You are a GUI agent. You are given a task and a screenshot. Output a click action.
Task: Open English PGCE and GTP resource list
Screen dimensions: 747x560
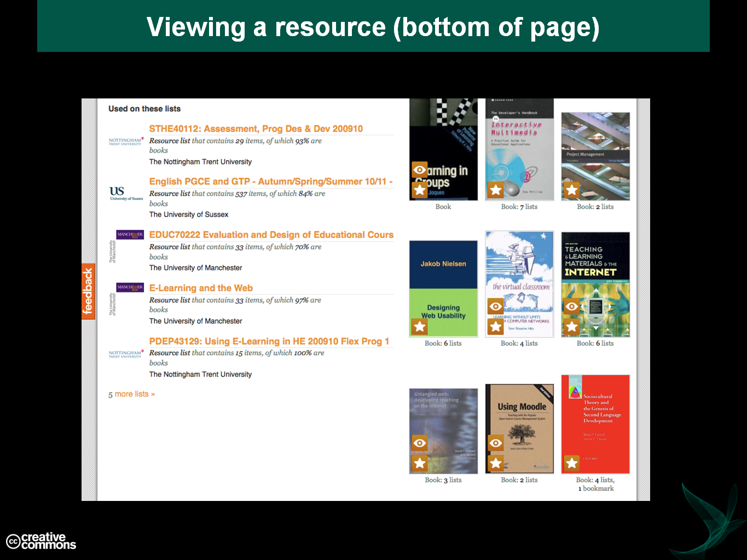(270, 182)
